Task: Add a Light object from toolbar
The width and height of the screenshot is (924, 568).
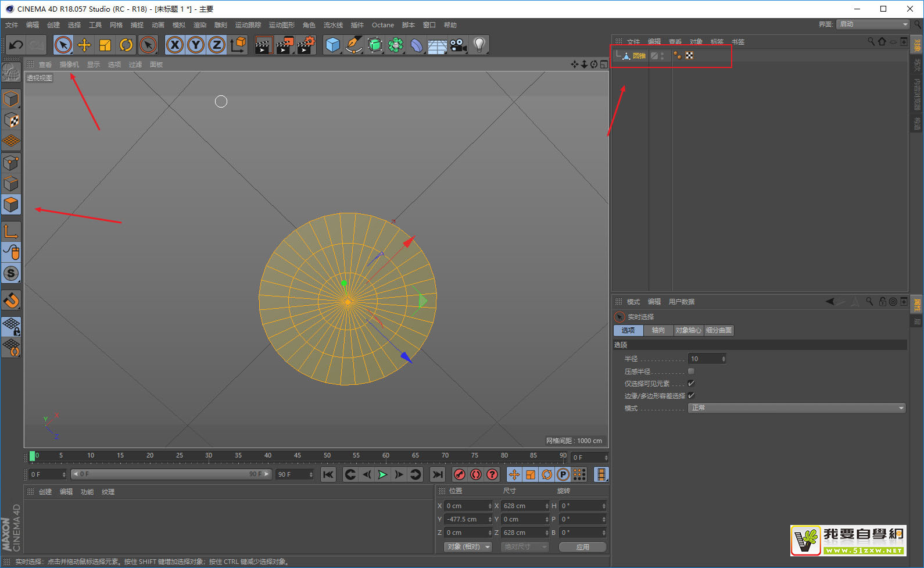Action: point(479,45)
